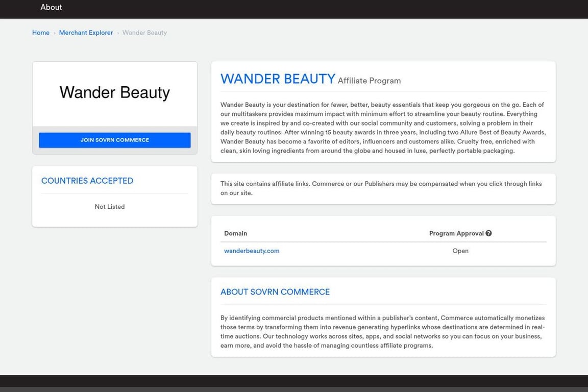The image size is (588, 392).
Task: Click the WANDER BEAUTY program heading
Action: click(x=278, y=79)
